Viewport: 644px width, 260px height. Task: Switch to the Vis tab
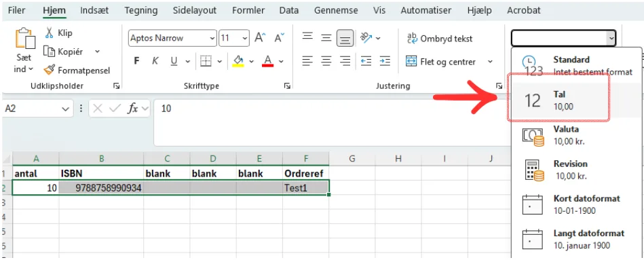tap(379, 10)
